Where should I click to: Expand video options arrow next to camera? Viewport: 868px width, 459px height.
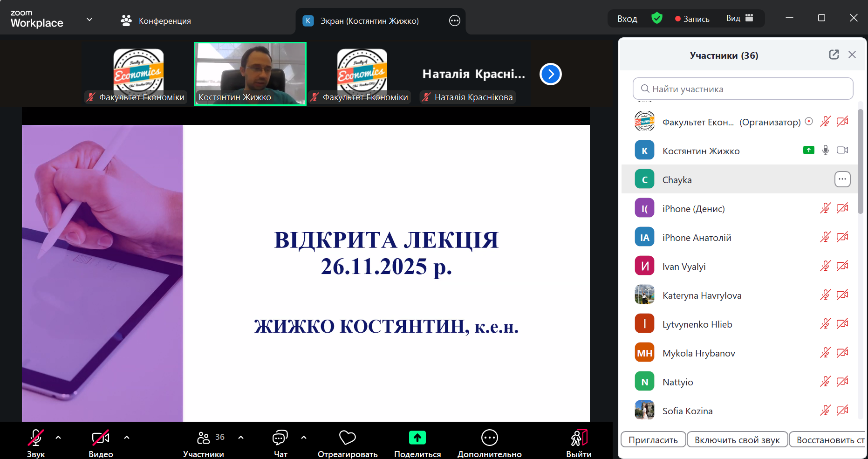127,438
